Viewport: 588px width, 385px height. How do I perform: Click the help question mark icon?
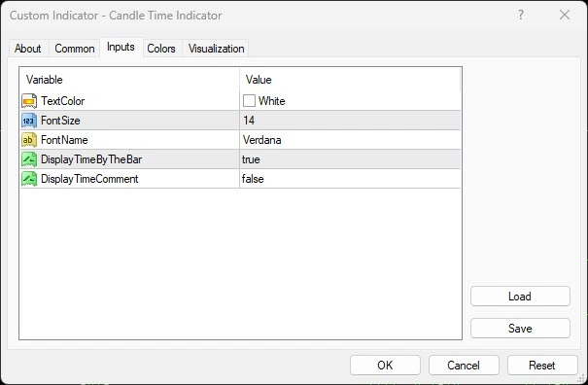pos(521,15)
